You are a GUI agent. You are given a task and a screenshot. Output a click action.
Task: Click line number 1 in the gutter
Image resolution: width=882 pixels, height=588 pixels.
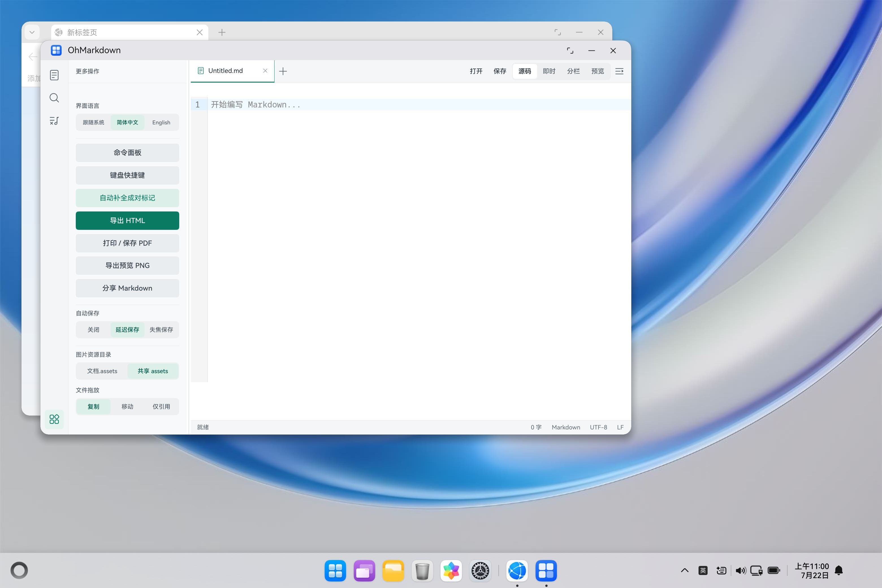(x=198, y=105)
